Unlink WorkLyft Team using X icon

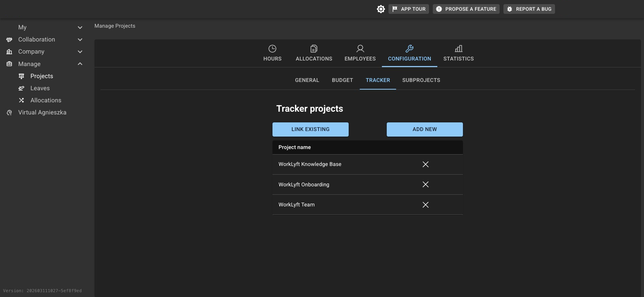(x=425, y=205)
